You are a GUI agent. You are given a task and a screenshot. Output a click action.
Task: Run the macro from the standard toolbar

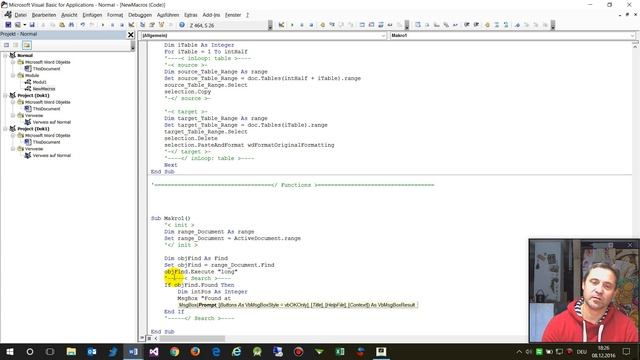(x=103, y=25)
